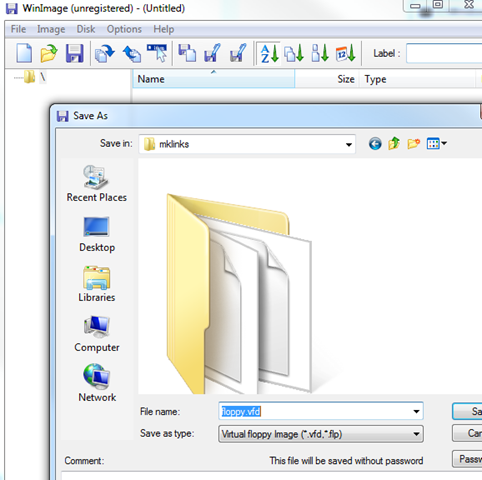
Task: Create a new folder in dialog
Action: coord(413,144)
